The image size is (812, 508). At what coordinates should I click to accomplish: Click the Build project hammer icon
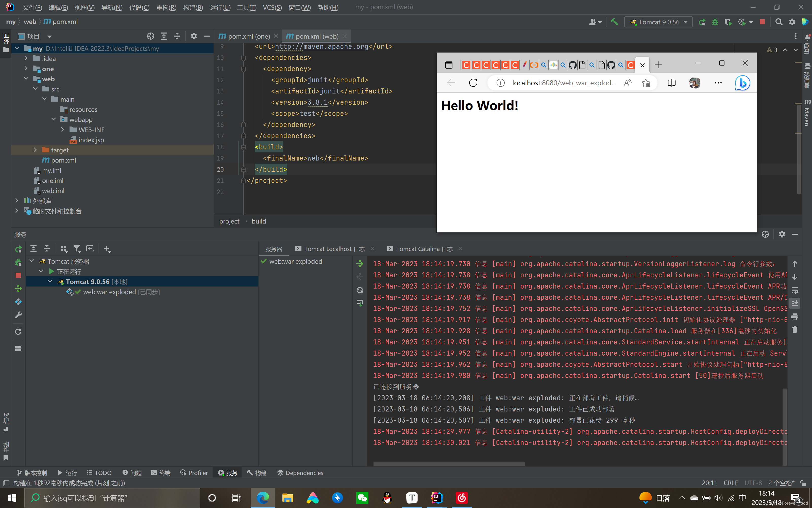(x=614, y=22)
